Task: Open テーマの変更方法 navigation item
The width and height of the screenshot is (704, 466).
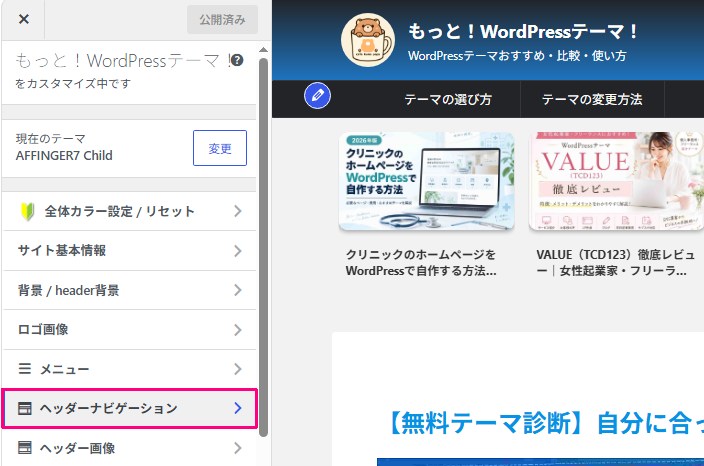Action: 592,99
